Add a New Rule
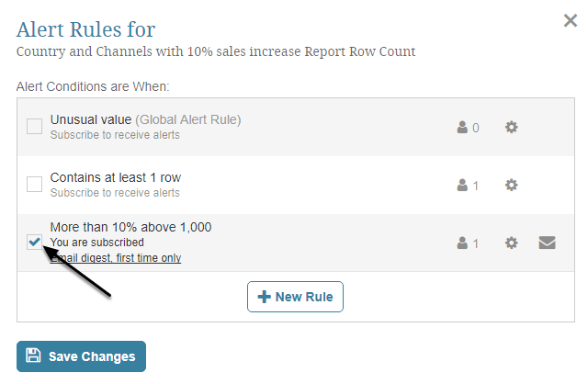 295,298
